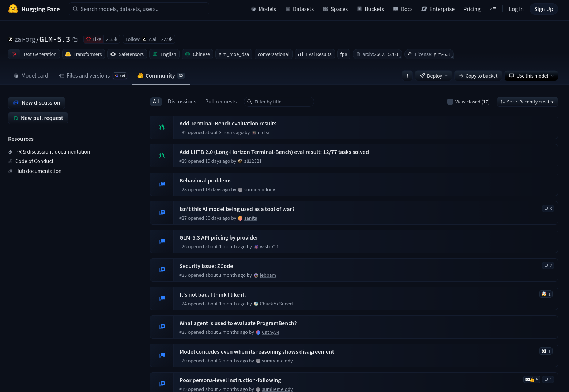Click the nielsr avatar icon

(254, 133)
